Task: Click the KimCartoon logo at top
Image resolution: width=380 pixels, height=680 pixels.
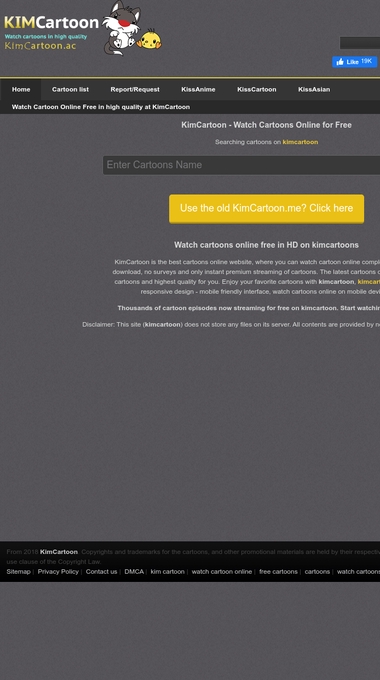Action: point(52,32)
